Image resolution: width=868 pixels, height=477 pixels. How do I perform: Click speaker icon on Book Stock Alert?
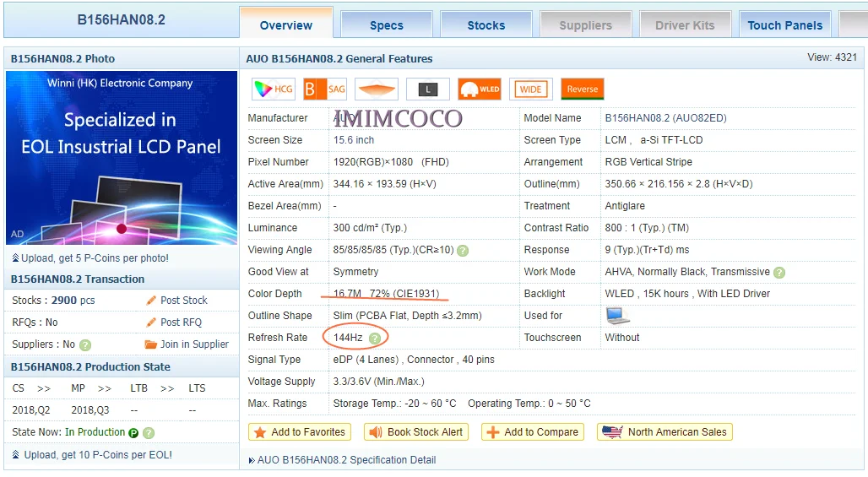pos(376,432)
